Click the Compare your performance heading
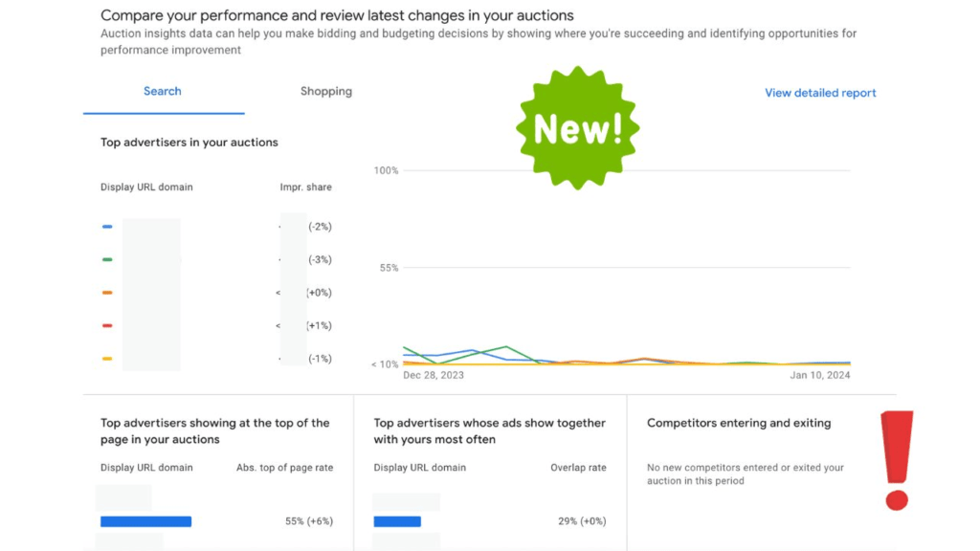 [x=337, y=15]
